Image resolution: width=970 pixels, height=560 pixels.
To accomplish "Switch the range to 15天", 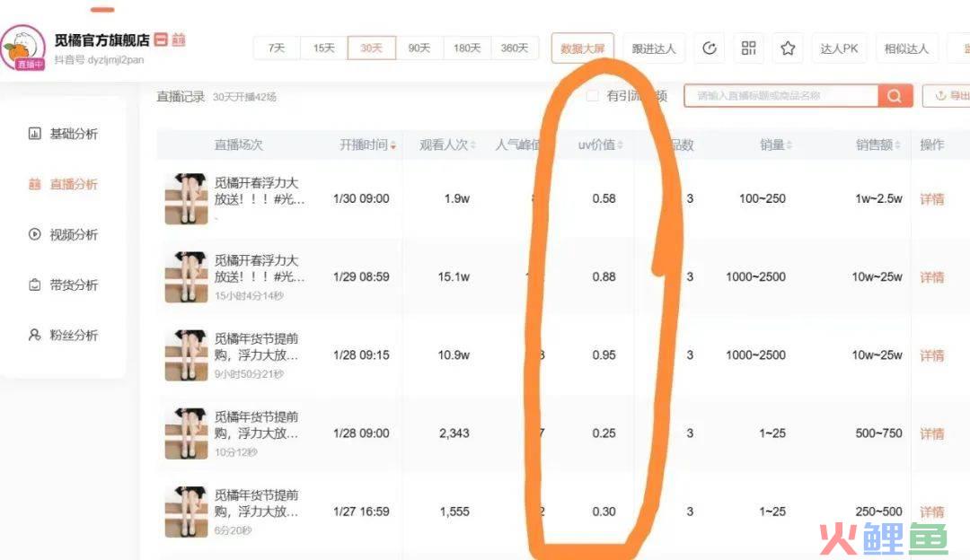I will [x=323, y=48].
